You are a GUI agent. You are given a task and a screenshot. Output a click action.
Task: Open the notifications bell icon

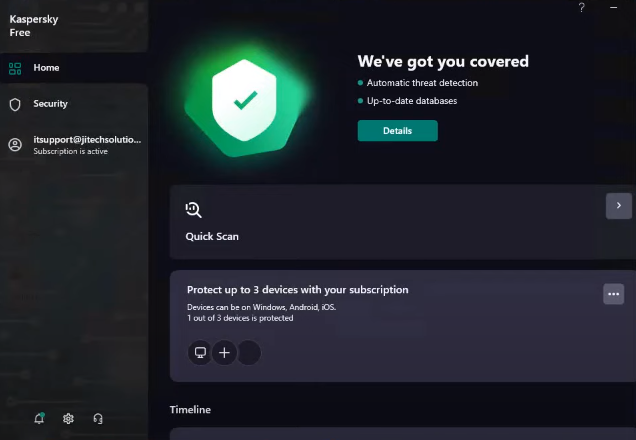pos(39,418)
